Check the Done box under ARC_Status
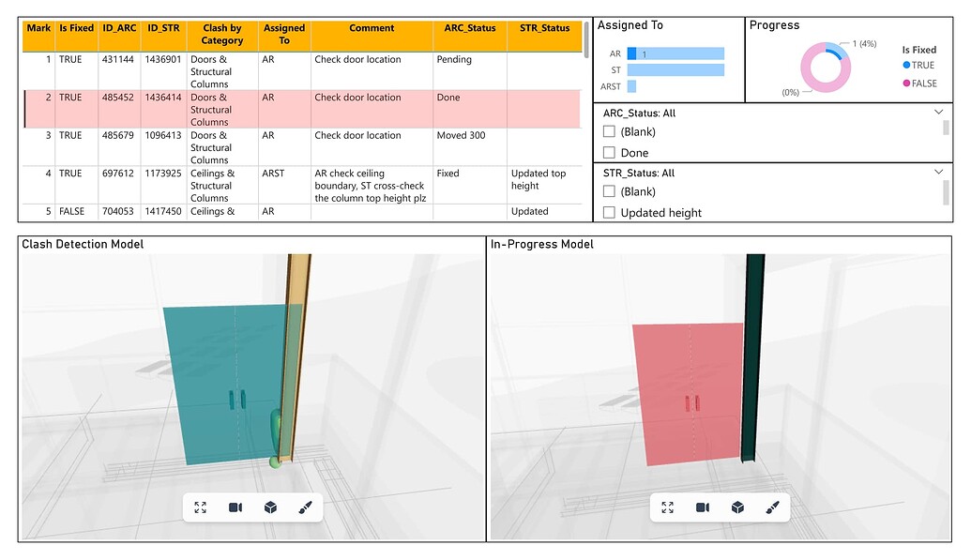This screenshot has width=971, height=560. [610, 152]
